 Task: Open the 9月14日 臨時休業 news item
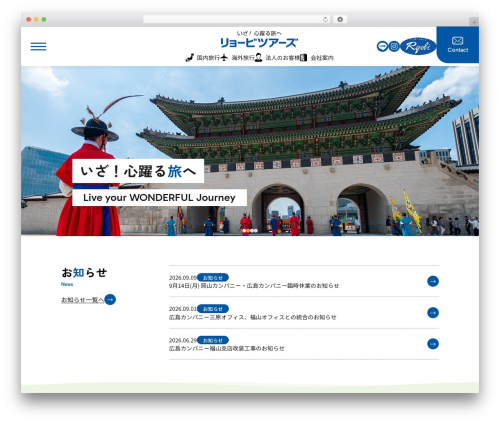tap(254, 286)
